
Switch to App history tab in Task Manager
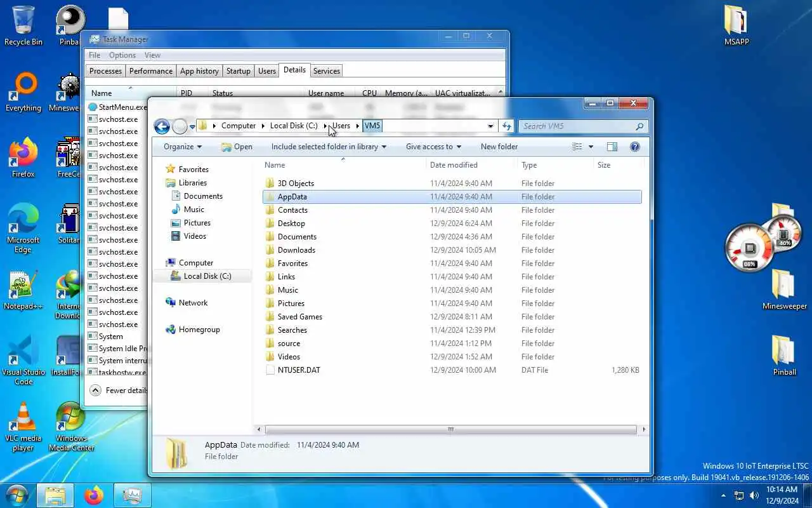point(199,71)
